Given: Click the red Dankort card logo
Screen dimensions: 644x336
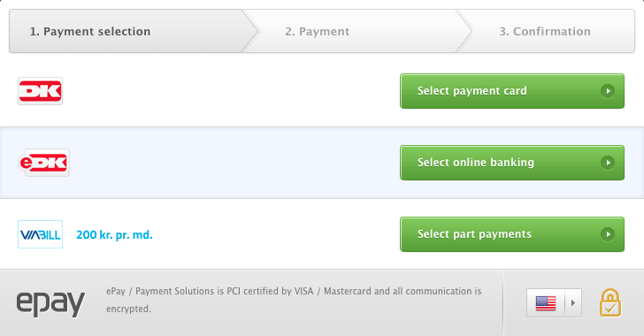Looking at the screenshot, I should point(41,91).
